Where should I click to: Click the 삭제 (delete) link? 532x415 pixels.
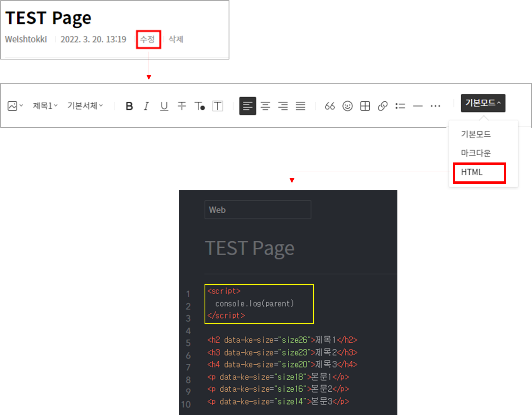[176, 39]
